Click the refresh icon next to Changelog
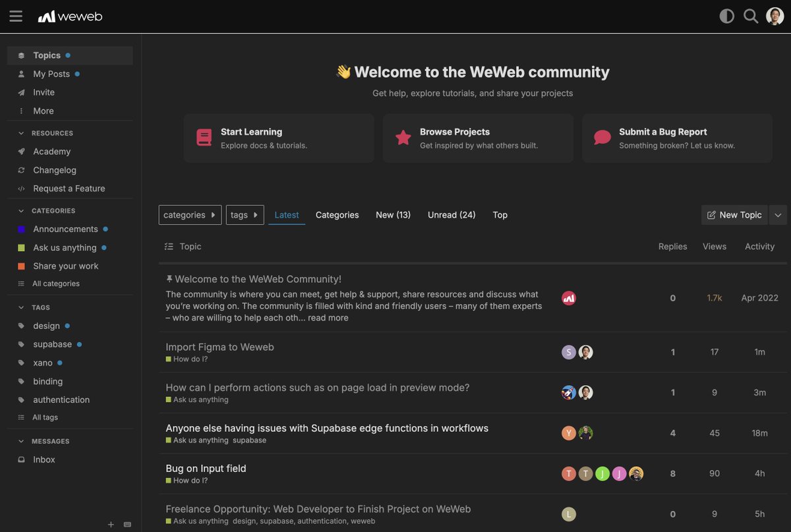 pyautogui.click(x=21, y=170)
